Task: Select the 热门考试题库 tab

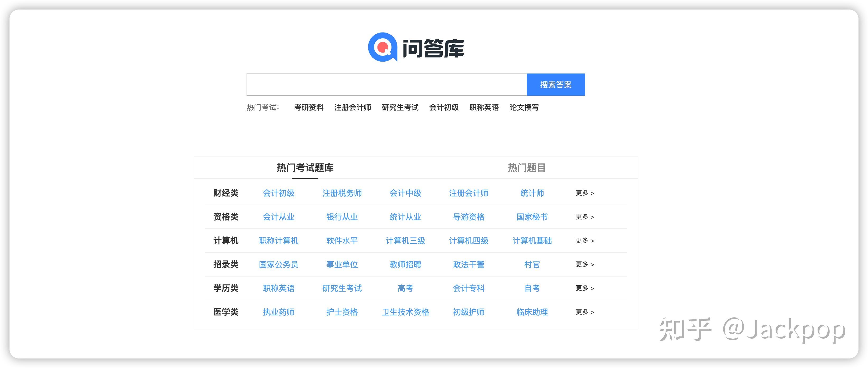Action: click(305, 168)
